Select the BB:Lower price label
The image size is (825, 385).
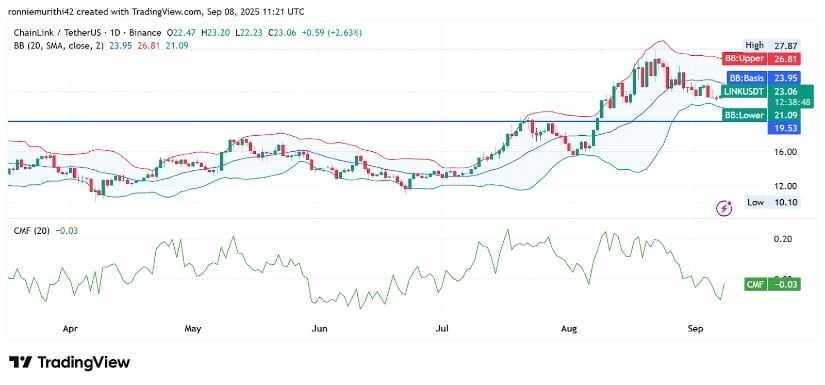pyautogui.click(x=761, y=115)
